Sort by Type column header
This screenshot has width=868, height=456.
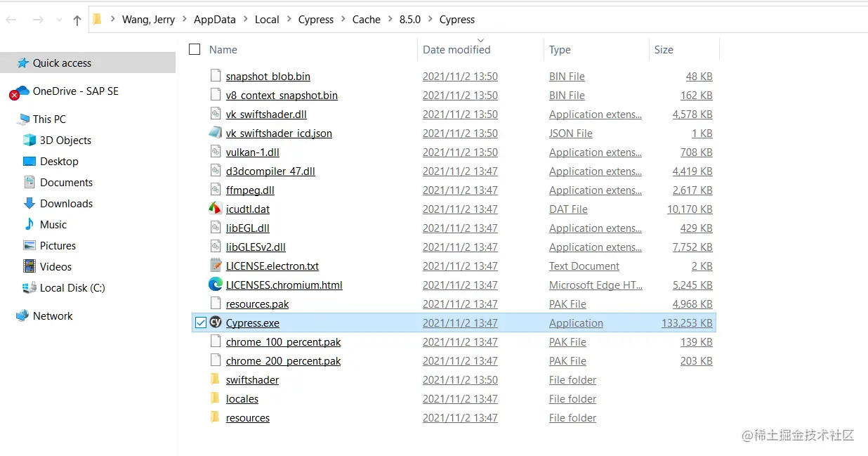click(x=560, y=49)
